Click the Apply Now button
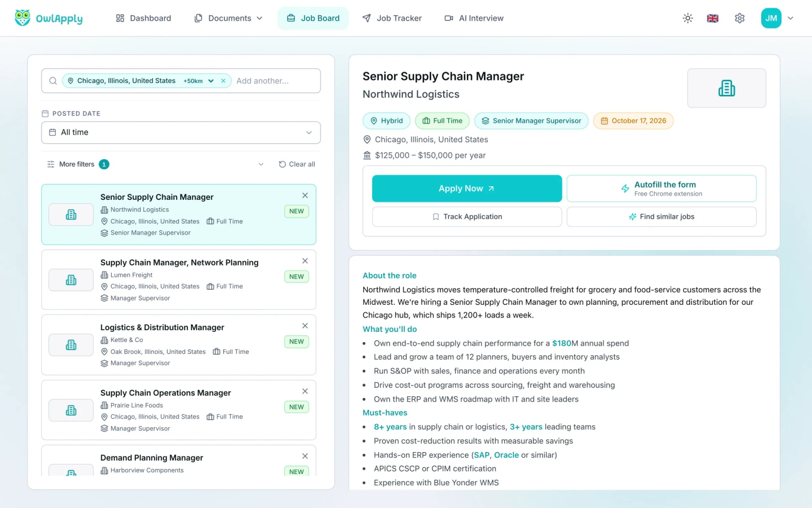 (467, 188)
